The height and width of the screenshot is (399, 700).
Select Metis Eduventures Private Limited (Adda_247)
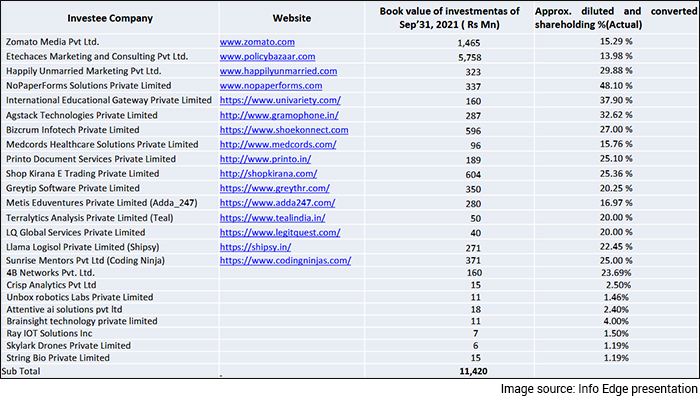pyautogui.click(x=102, y=203)
